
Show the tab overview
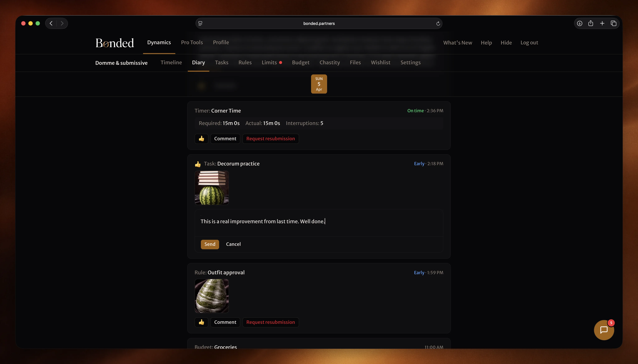pos(614,23)
